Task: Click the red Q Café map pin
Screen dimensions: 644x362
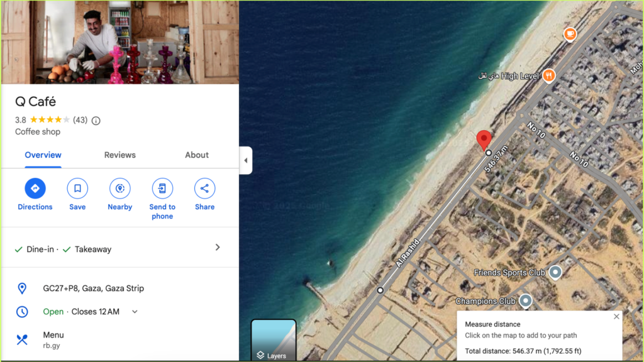Action: pos(484,140)
